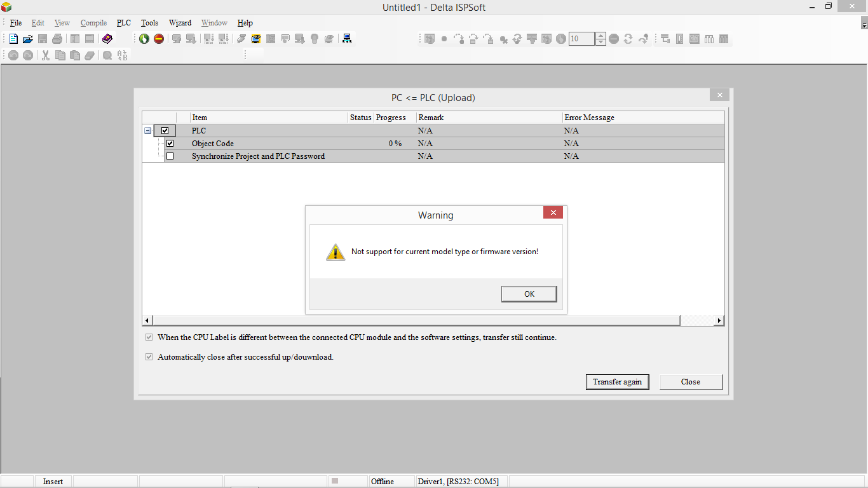Click the Find magnifier icon
The height and width of the screenshot is (488, 868).
point(107,55)
